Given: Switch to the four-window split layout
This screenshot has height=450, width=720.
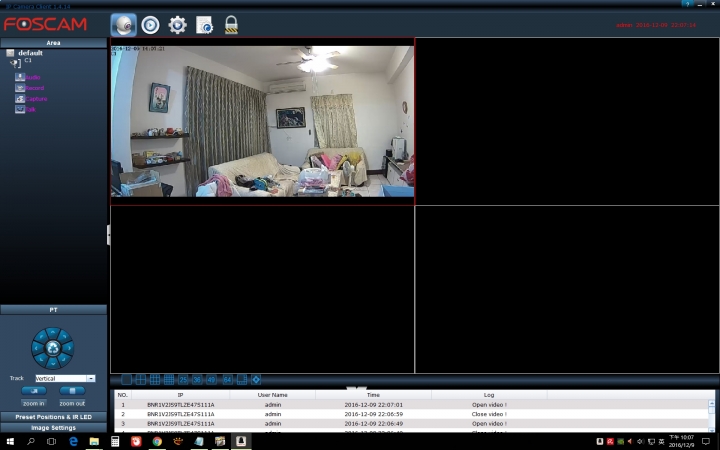Looking at the screenshot, I should [x=141, y=380].
